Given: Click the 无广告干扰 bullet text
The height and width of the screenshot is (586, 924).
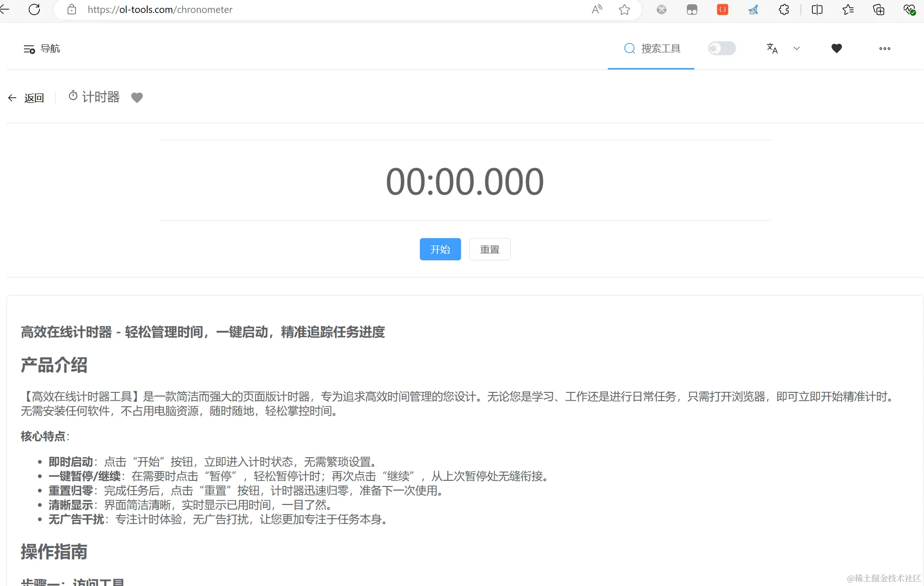Looking at the screenshot, I should coord(76,519).
